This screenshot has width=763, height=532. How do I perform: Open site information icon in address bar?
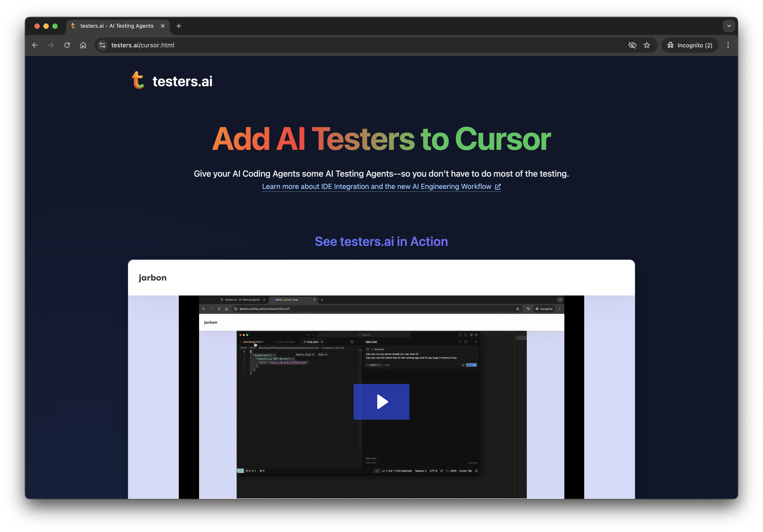point(102,45)
